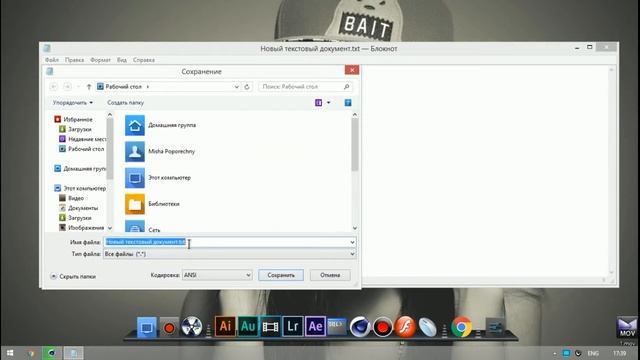Toggle Скрыть папки collapse button
Screen dimensions: 640x360
tap(73, 276)
